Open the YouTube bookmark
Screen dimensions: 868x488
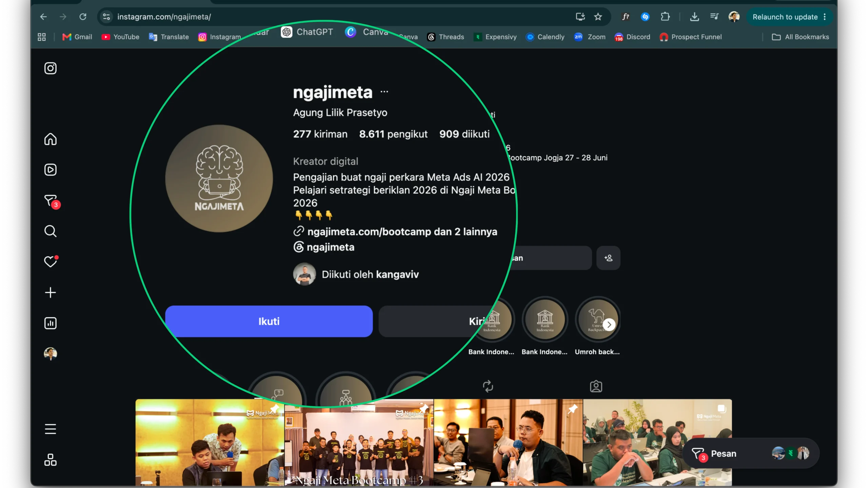[x=120, y=37]
